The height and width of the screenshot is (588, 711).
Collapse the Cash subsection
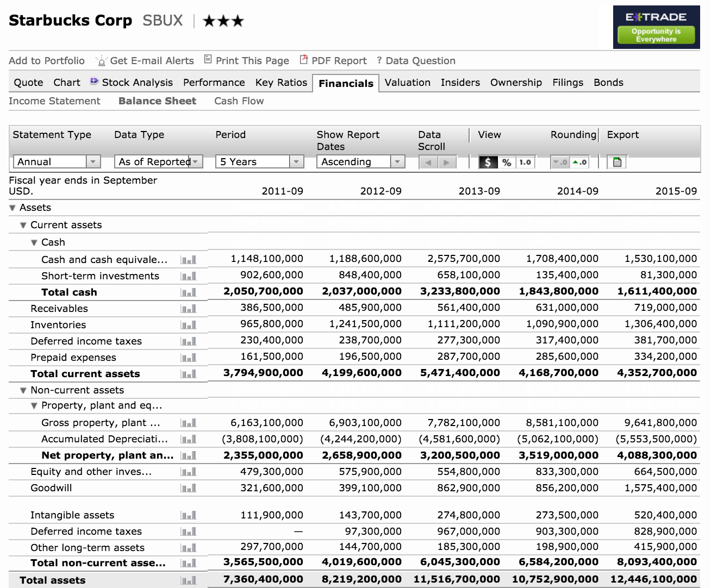click(34, 242)
